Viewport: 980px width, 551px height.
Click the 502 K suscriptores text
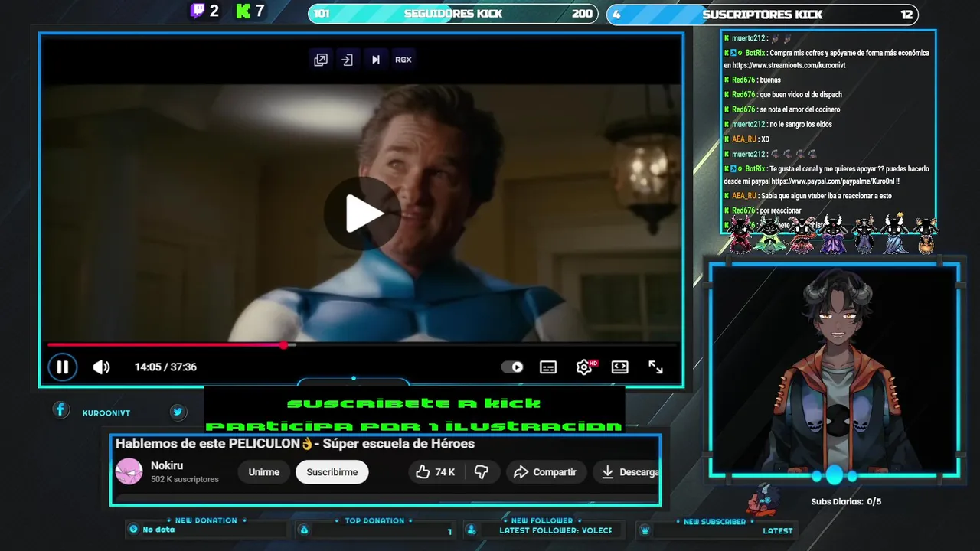[185, 479]
